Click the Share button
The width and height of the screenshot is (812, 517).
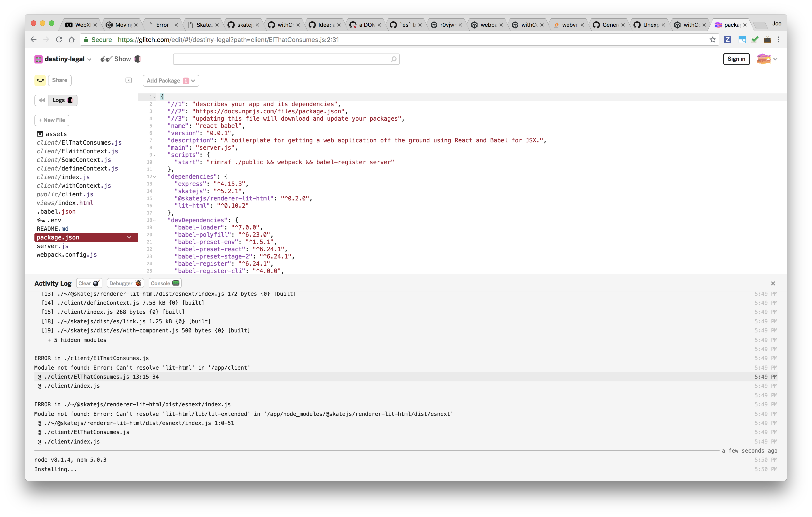[x=60, y=80]
